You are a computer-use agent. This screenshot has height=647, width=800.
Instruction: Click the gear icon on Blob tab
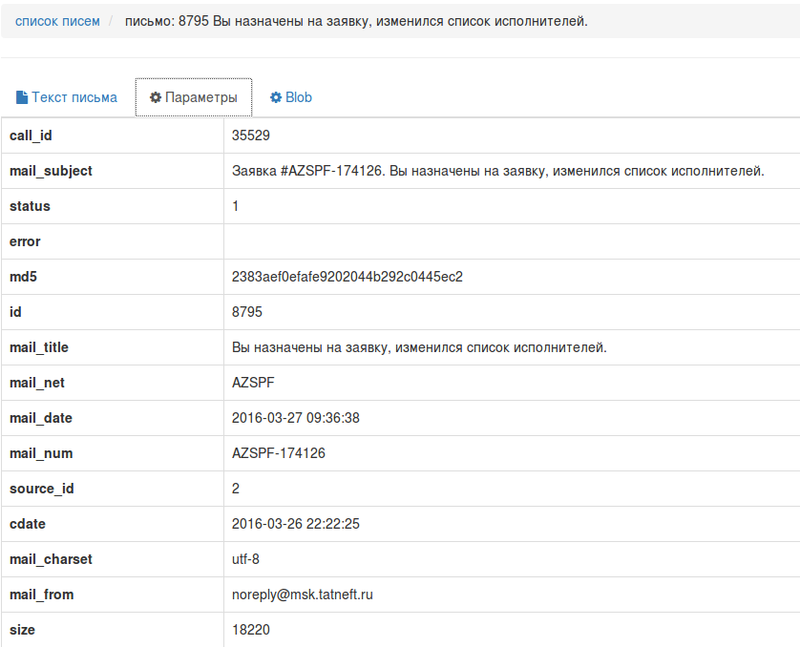coord(275,98)
